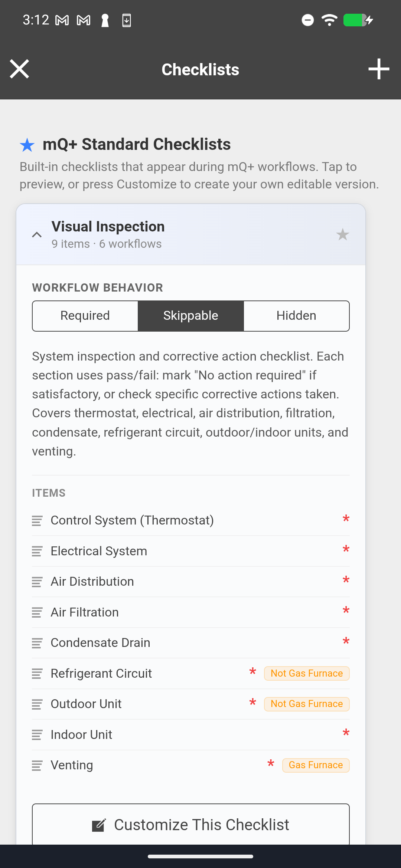The height and width of the screenshot is (868, 401).
Task: Tap the drag handle icon beside Electrical System
Action: coord(37,551)
